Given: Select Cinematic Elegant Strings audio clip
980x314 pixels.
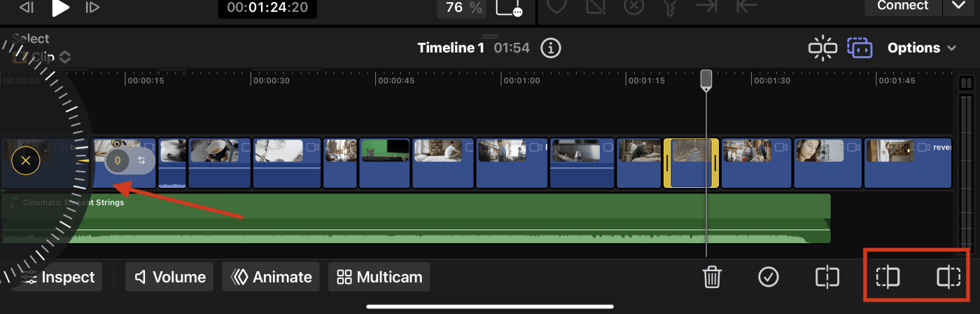Looking at the screenshot, I should point(416,218).
